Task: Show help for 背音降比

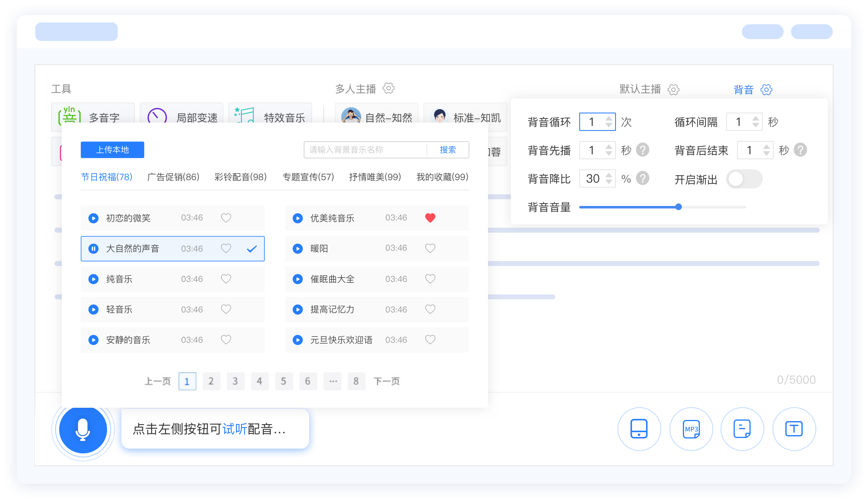Action: click(x=642, y=178)
